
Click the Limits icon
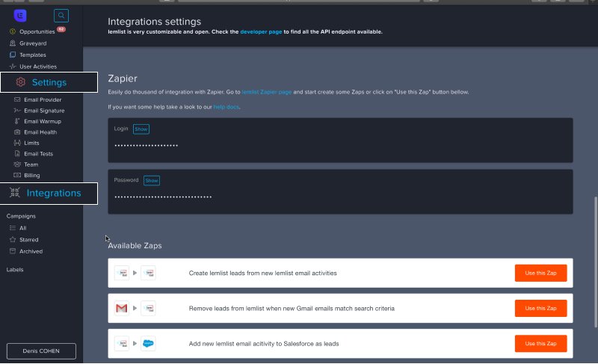[x=17, y=143]
